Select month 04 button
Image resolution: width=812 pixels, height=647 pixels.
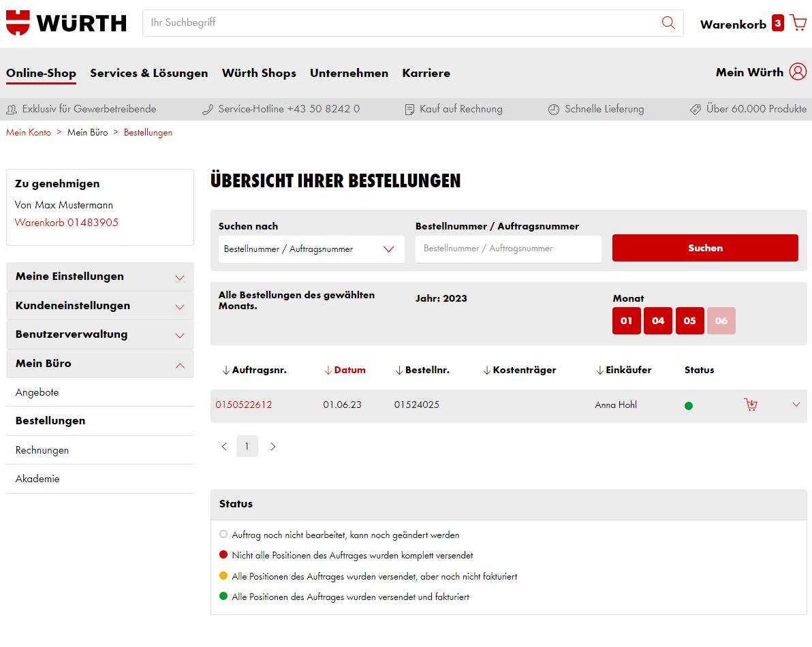tap(658, 321)
